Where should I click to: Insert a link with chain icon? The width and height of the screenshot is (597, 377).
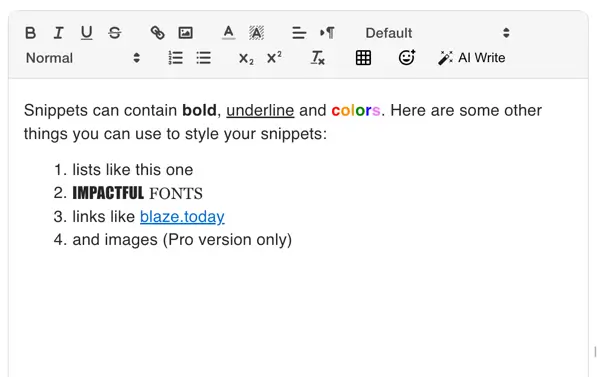(x=157, y=33)
